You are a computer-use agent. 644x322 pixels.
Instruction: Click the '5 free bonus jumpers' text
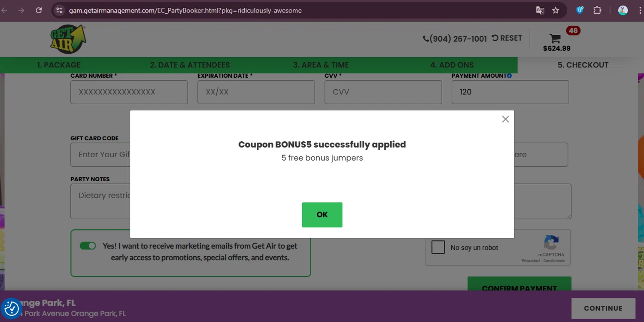(322, 158)
